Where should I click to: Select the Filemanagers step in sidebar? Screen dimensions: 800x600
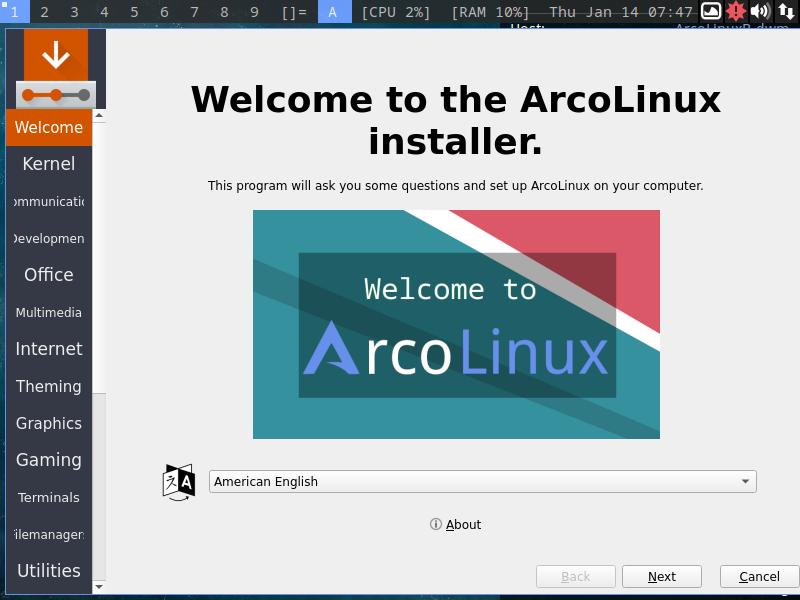[x=49, y=534]
